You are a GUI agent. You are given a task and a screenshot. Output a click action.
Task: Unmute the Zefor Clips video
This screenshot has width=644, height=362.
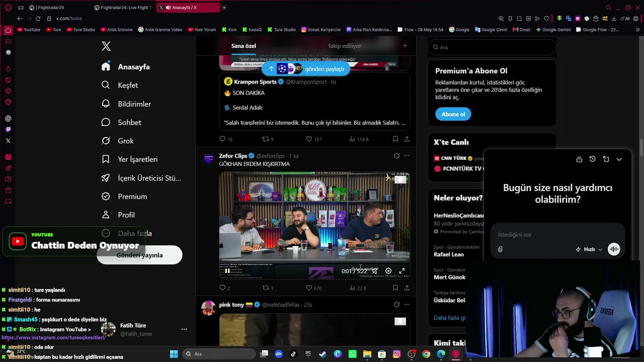coord(375,271)
